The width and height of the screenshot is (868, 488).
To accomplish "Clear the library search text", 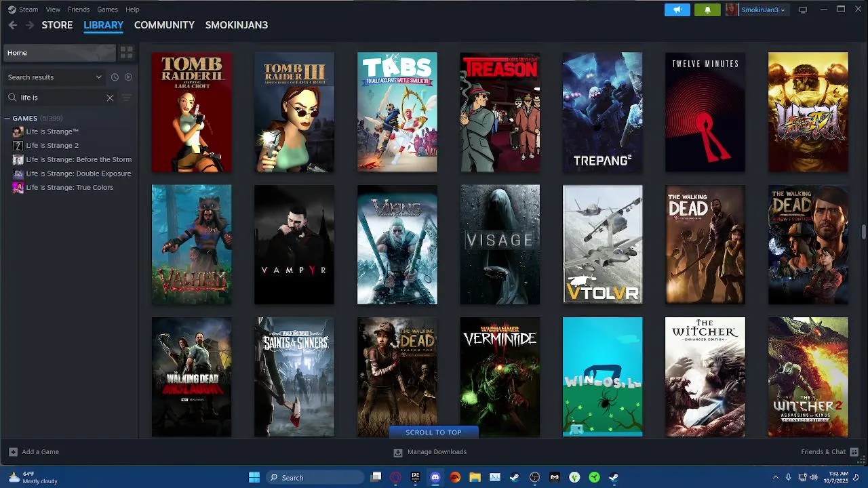I will 110,98.
